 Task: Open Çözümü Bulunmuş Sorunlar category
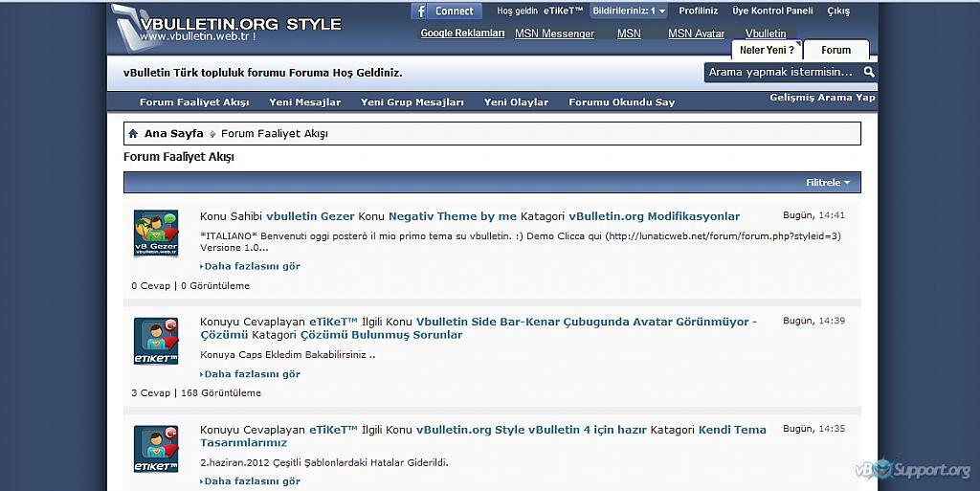coord(381,335)
